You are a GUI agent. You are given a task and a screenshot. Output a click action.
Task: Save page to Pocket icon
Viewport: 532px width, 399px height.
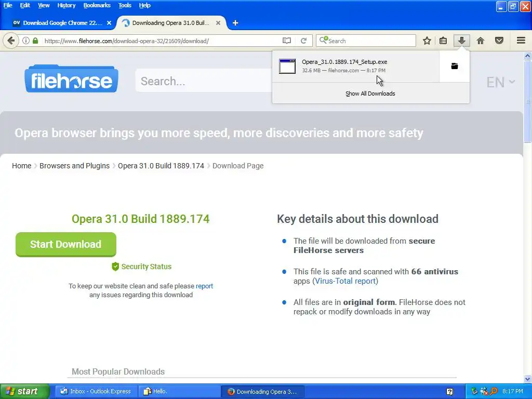pos(499,41)
